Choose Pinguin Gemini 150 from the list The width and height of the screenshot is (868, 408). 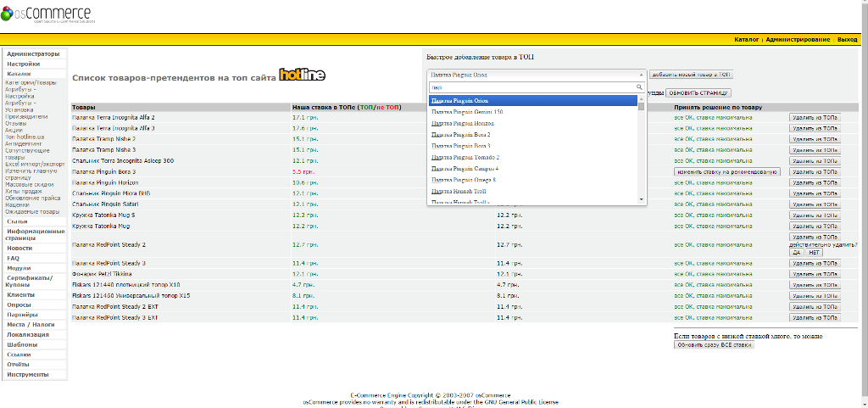[533, 112]
